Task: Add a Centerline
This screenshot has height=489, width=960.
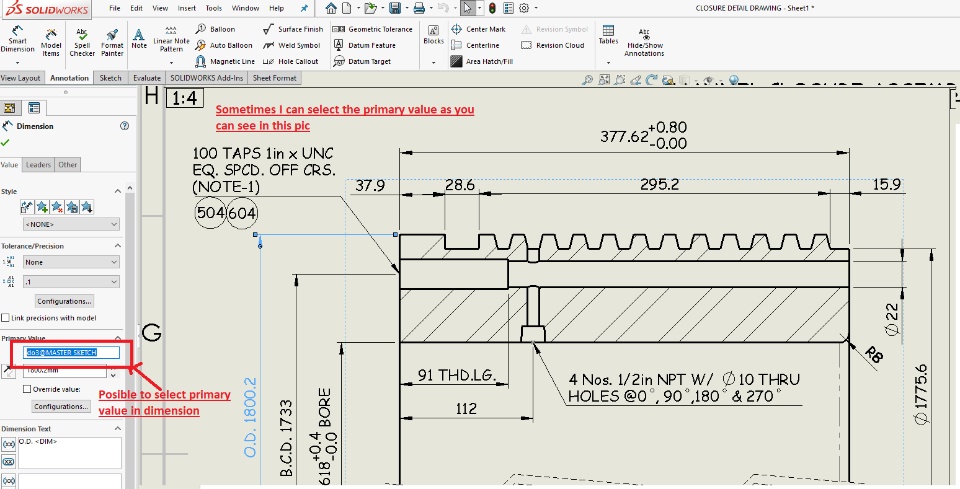Action: 475,45
